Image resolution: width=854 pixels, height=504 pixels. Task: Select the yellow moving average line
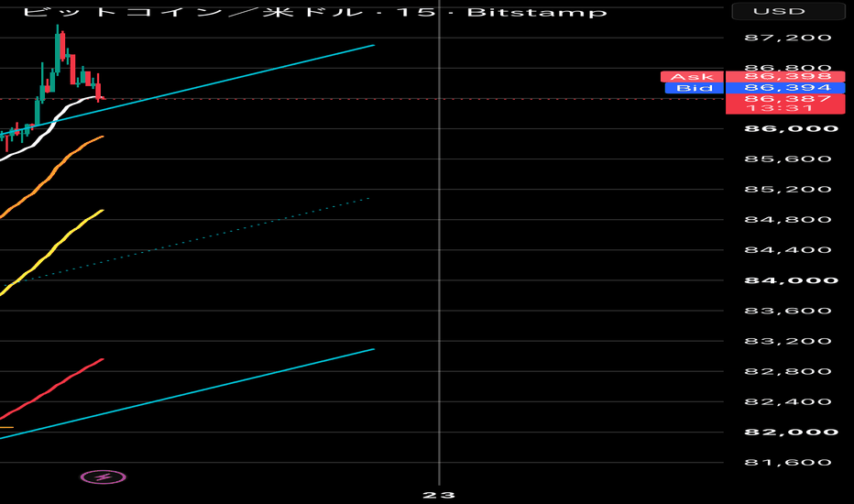pos(54,250)
